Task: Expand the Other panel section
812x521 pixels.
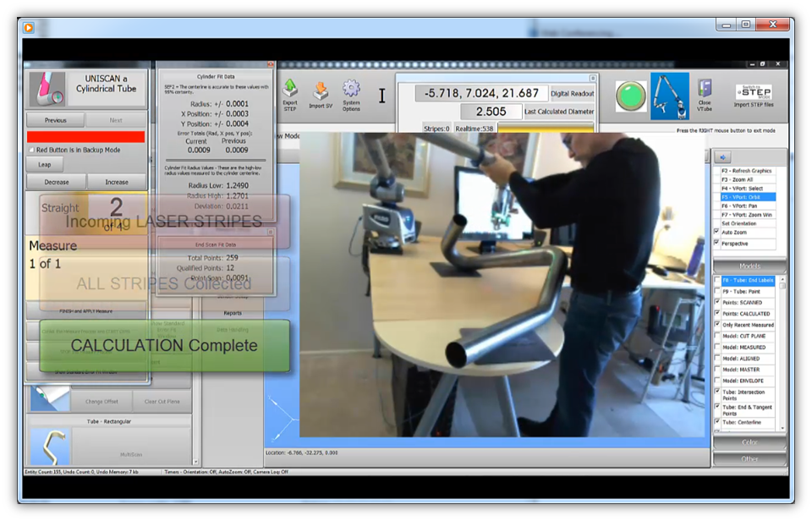Action: pyautogui.click(x=749, y=458)
